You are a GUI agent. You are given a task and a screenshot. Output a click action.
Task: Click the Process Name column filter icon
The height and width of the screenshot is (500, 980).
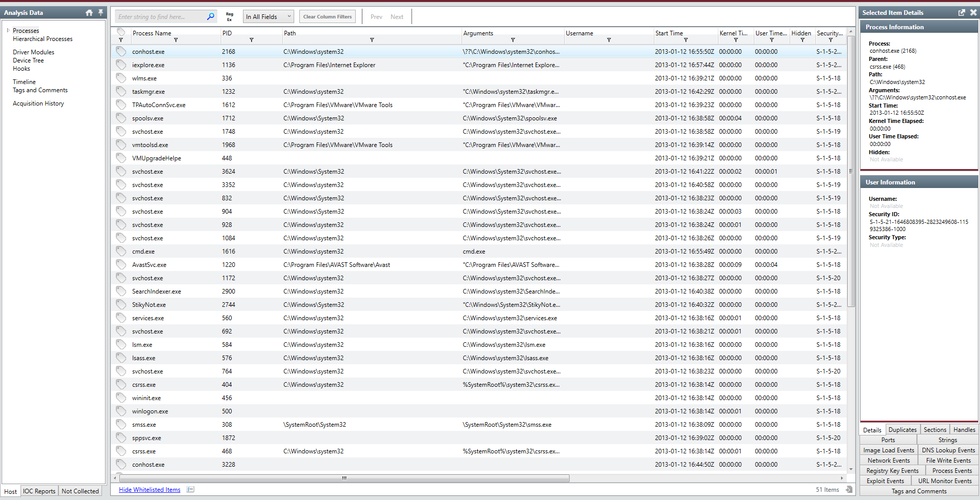(176, 40)
